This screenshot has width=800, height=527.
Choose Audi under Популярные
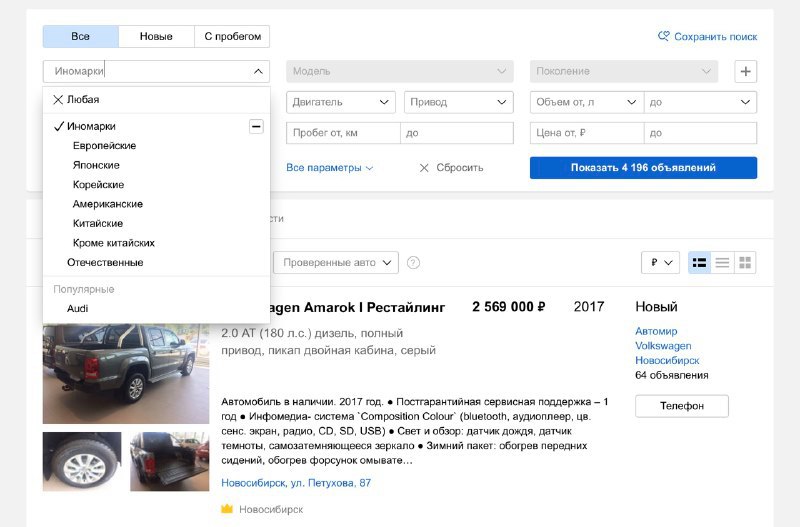156,308
